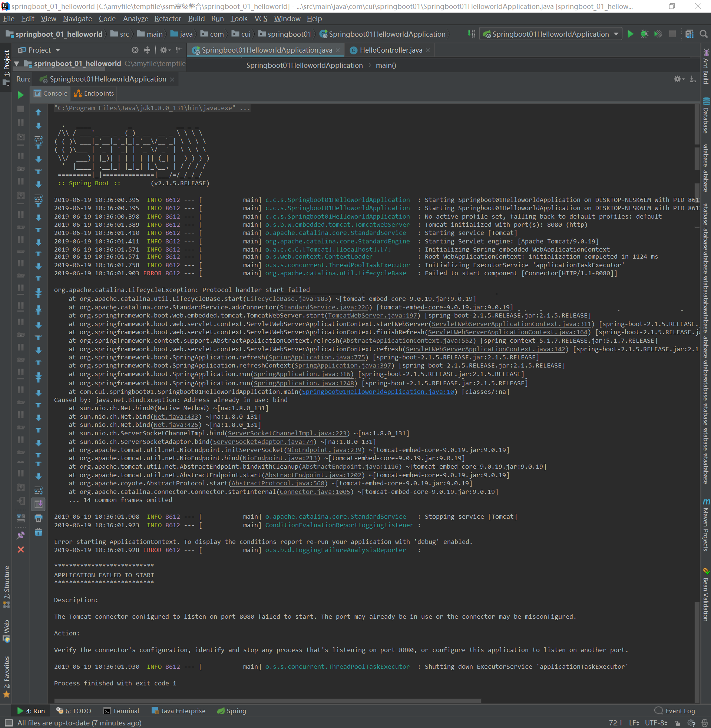
Task: Follow the Net.java:433 stack trace link
Action: click(176, 416)
